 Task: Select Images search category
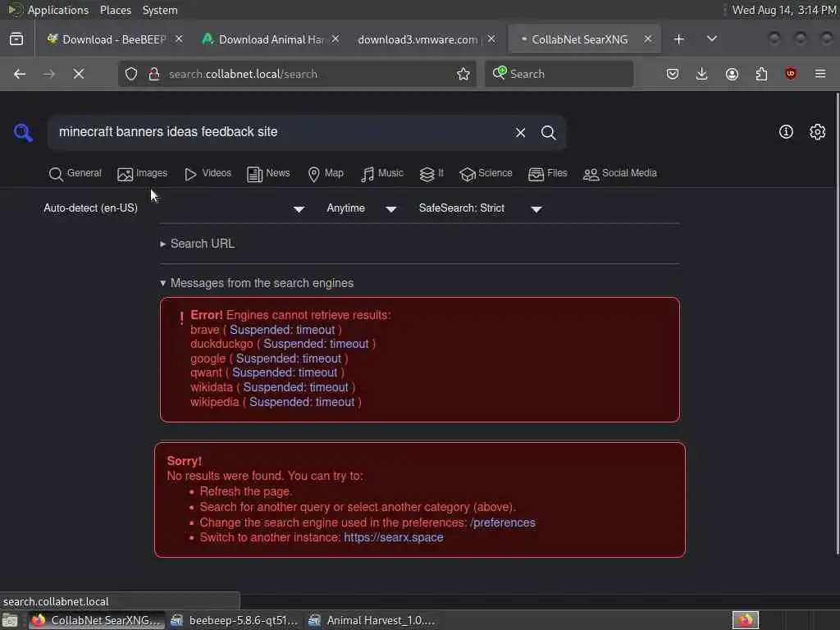[x=143, y=174]
